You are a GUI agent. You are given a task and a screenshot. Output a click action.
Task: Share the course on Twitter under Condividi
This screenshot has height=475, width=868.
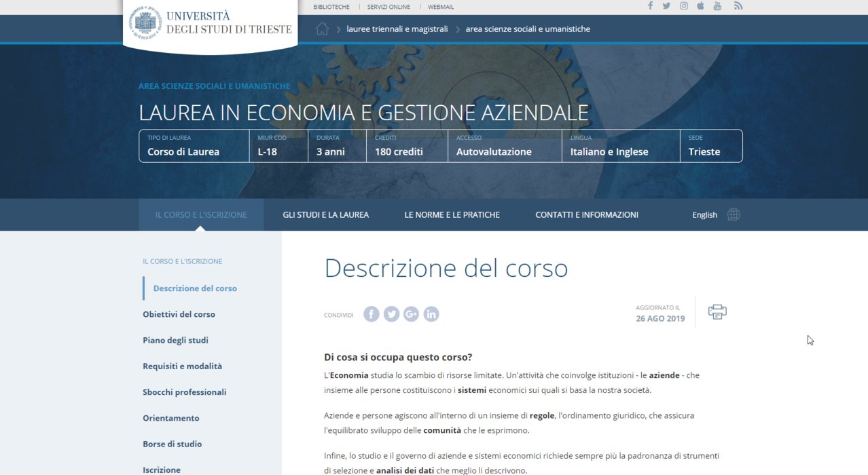(391, 314)
